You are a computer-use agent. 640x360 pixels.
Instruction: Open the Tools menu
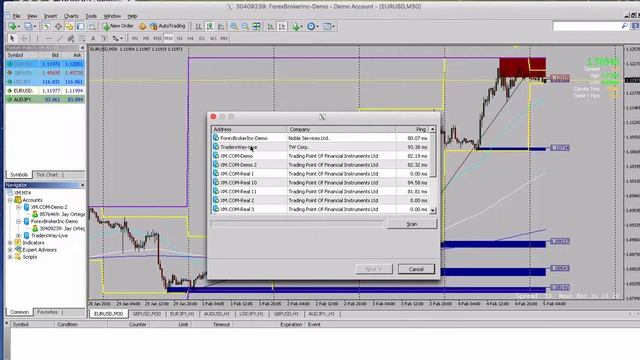click(x=91, y=16)
